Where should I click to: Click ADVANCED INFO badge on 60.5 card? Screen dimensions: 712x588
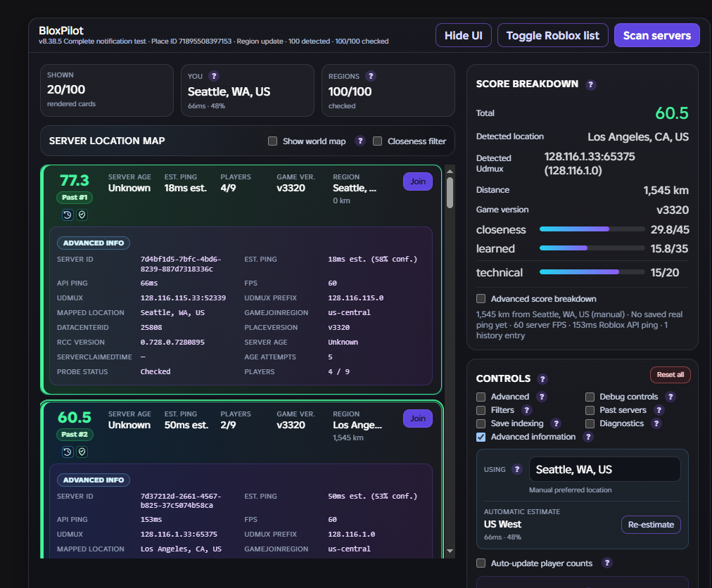(94, 480)
